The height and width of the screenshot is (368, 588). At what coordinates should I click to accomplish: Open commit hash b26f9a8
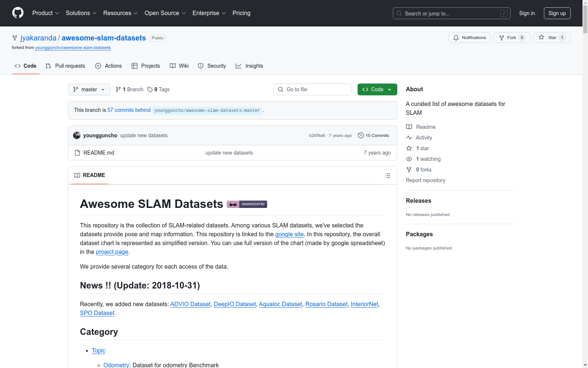[x=317, y=135]
